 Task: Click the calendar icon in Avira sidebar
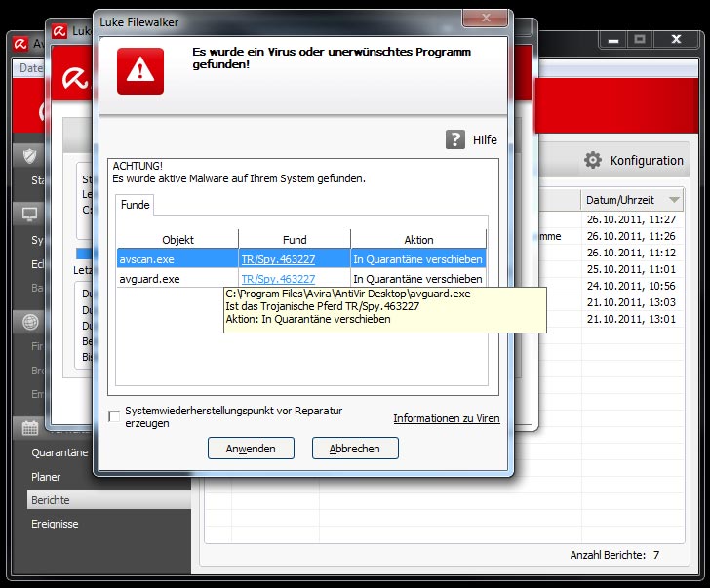[x=30, y=428]
